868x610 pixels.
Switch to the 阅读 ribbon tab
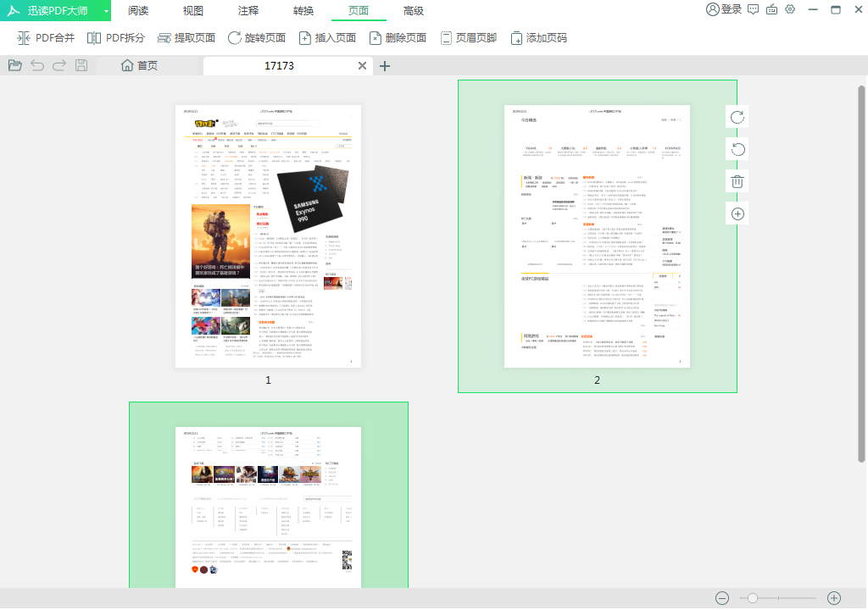[138, 10]
